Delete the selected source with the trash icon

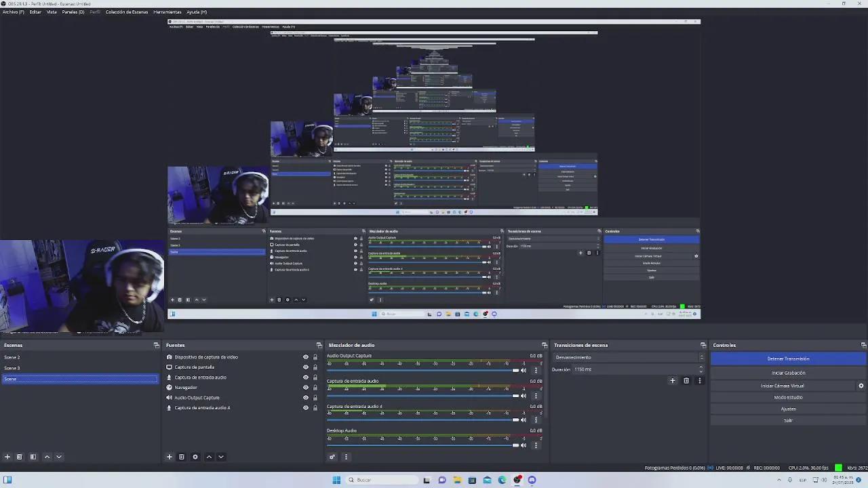(182, 457)
